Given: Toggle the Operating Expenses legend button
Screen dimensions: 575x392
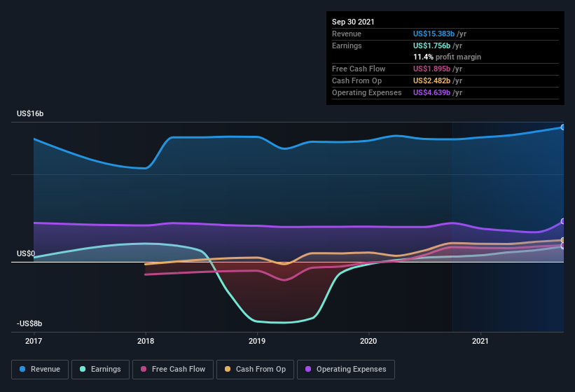Looking at the screenshot, I should tap(346, 370).
